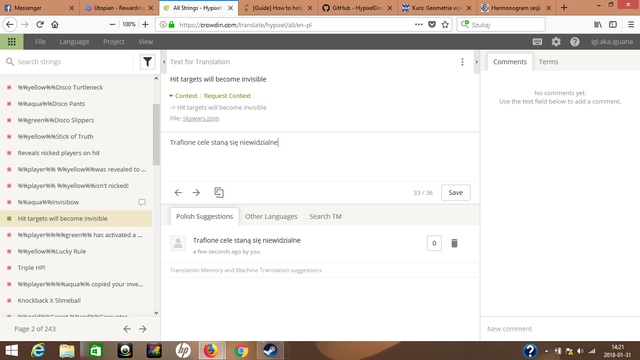Image resolution: width=640 pixels, height=360 pixels.
Task: Open the Crowdin apps grid menu
Action: click(x=11, y=42)
